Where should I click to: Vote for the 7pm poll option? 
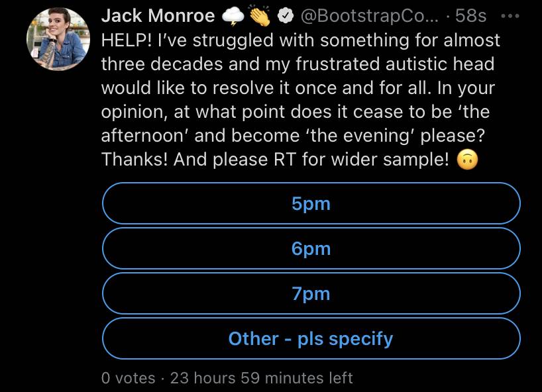(x=311, y=293)
